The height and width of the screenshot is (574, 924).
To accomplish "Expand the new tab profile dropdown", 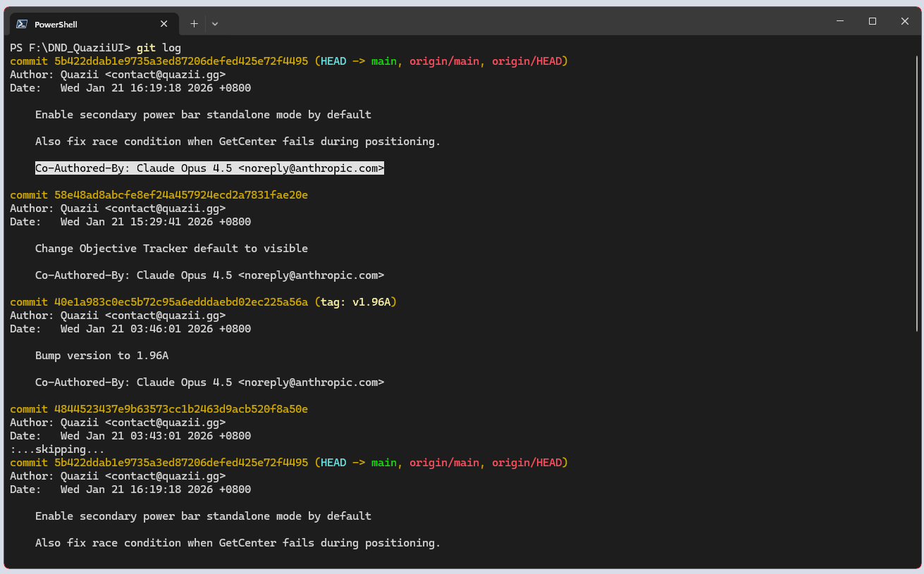I will pyautogui.click(x=215, y=24).
